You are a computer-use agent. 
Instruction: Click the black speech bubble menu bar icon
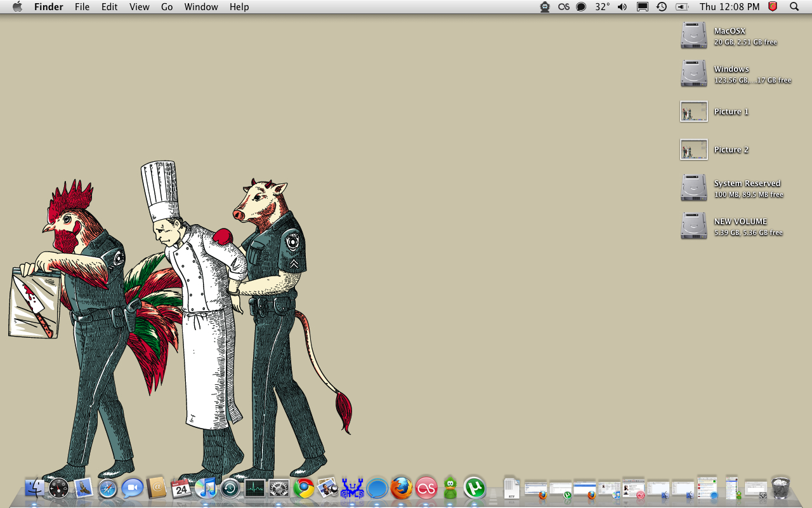(x=581, y=6)
